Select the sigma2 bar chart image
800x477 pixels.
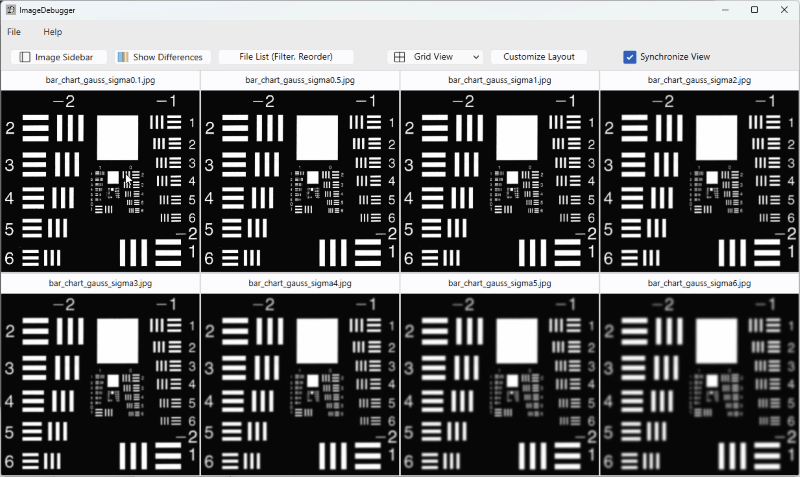pyautogui.click(x=700, y=181)
